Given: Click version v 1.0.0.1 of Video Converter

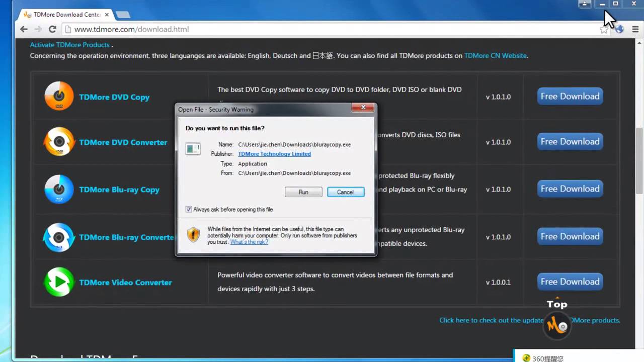Looking at the screenshot, I should [498, 282].
